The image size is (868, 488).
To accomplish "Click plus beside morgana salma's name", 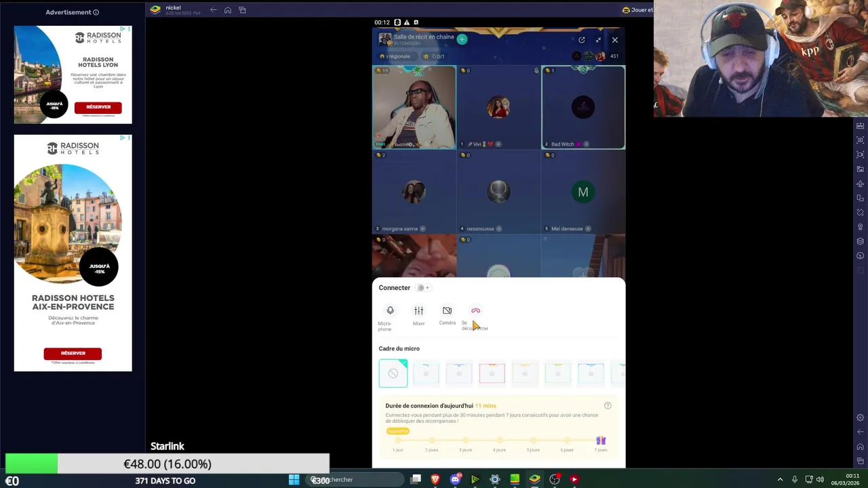I will pos(422,228).
